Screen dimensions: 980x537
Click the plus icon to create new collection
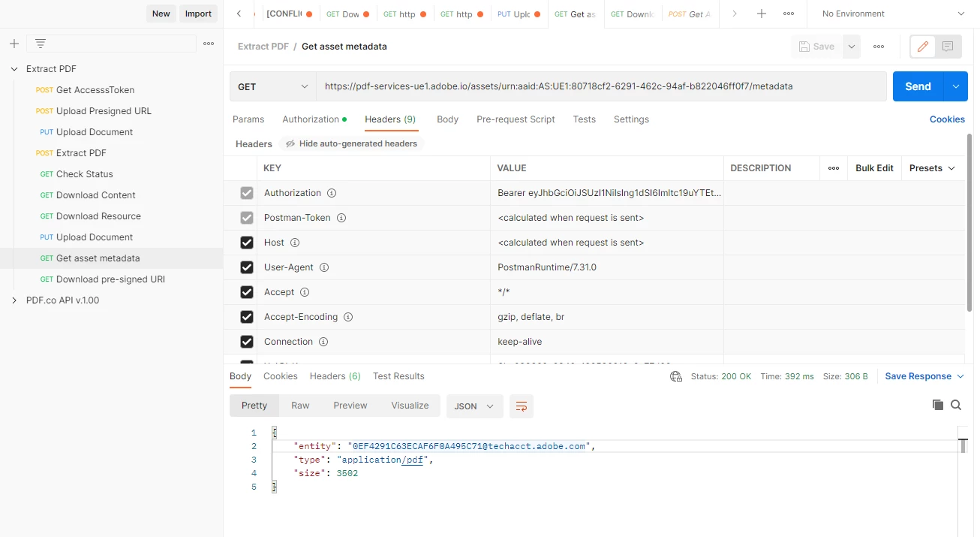[14, 44]
